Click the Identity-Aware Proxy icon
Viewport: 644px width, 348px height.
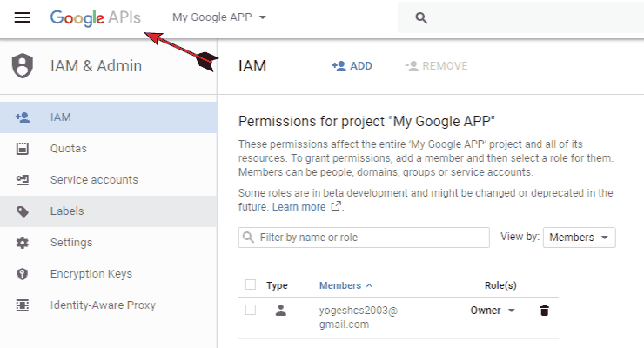(x=22, y=305)
